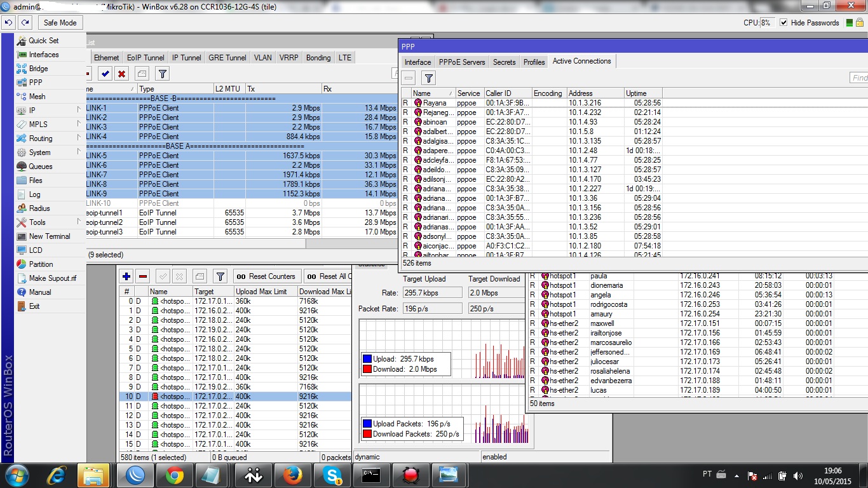Click the enable checkmark in Interface List toolbar
The height and width of the screenshot is (488, 868).
[x=105, y=74]
